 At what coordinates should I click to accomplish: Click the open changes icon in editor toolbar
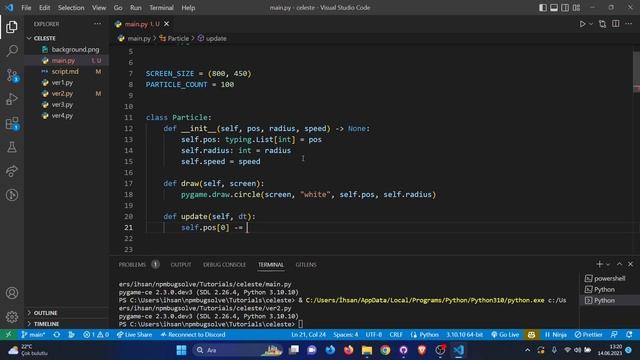click(602, 24)
